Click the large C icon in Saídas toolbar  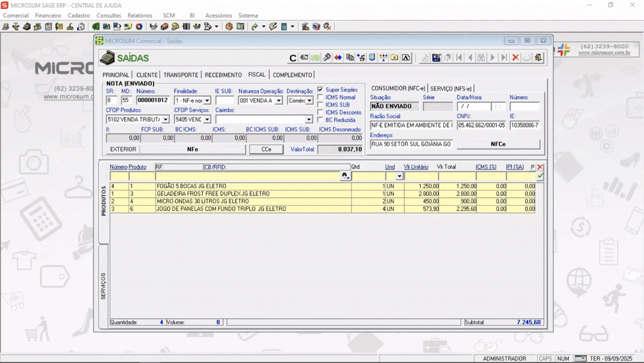pyautogui.click(x=293, y=58)
